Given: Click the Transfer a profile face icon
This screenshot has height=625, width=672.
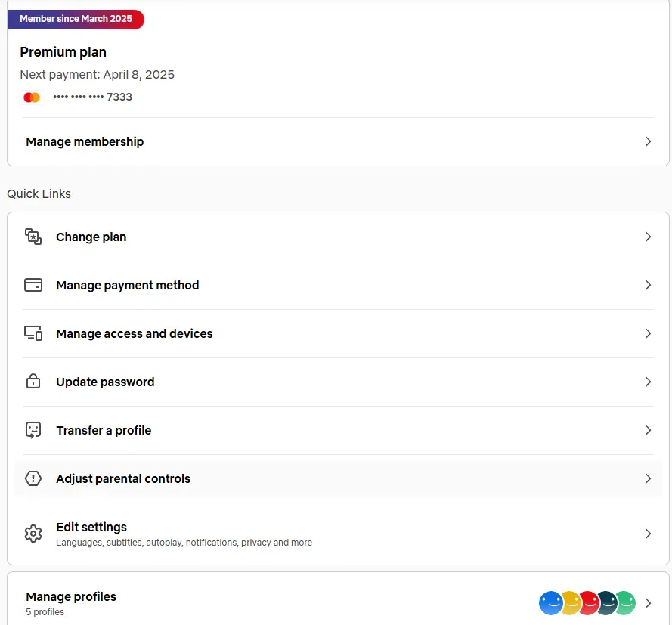Looking at the screenshot, I should pyautogui.click(x=33, y=430).
